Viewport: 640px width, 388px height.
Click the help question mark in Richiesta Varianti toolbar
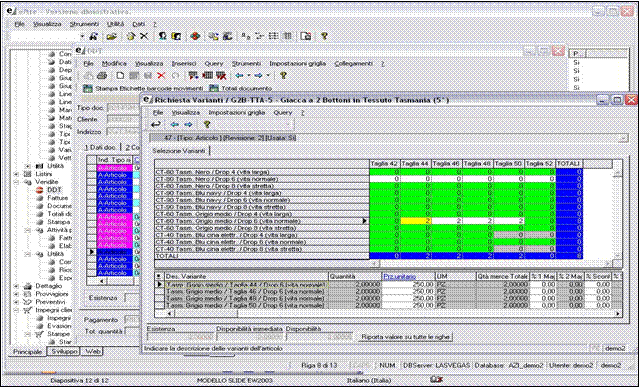(x=207, y=124)
